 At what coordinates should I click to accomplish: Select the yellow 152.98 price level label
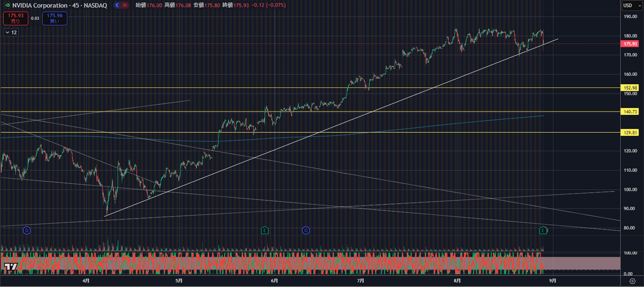[x=631, y=88]
